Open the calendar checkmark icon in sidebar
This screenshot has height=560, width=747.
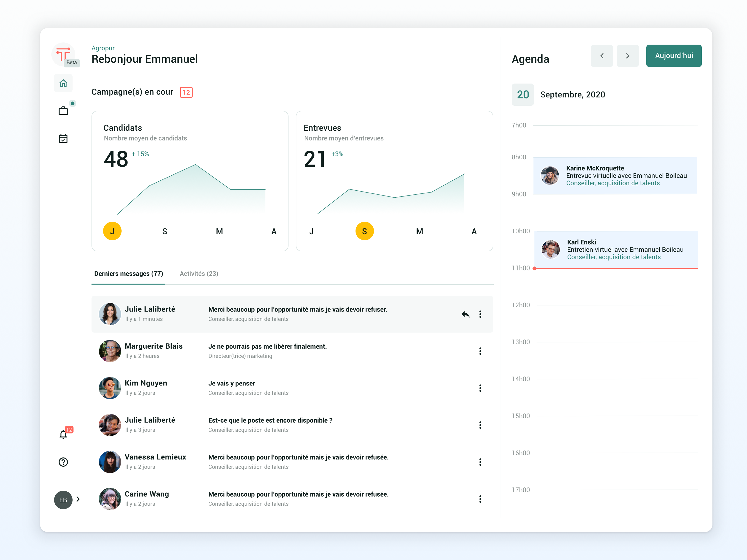[63, 138]
